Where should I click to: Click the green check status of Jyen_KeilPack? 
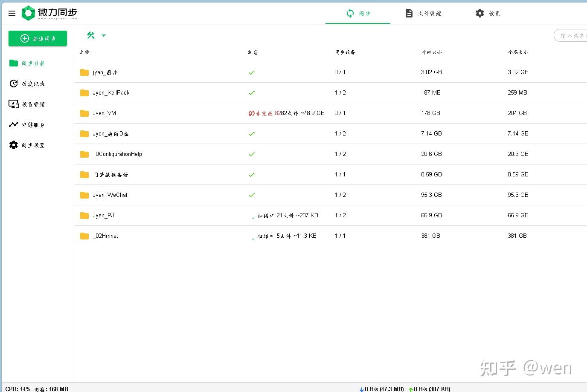point(252,92)
